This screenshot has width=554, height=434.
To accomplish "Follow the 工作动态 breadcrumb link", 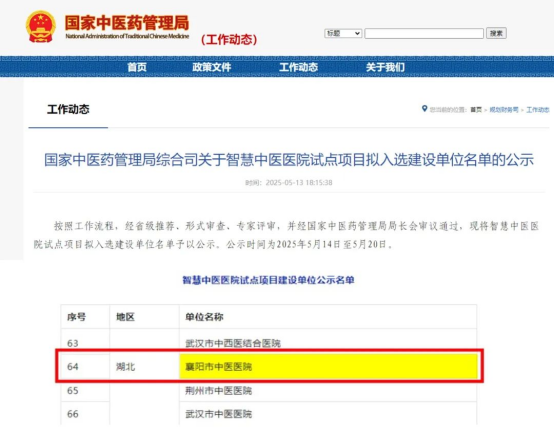I will pos(538,110).
